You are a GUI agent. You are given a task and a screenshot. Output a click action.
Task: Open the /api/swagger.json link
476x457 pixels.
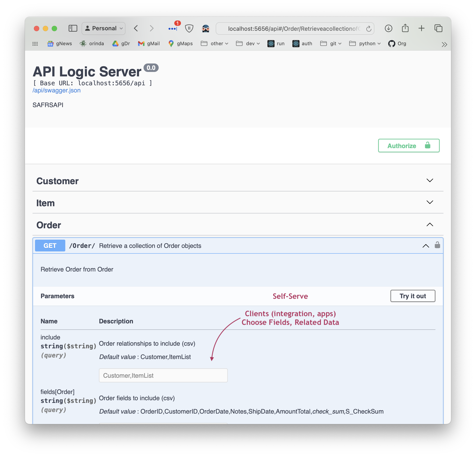pyautogui.click(x=57, y=90)
